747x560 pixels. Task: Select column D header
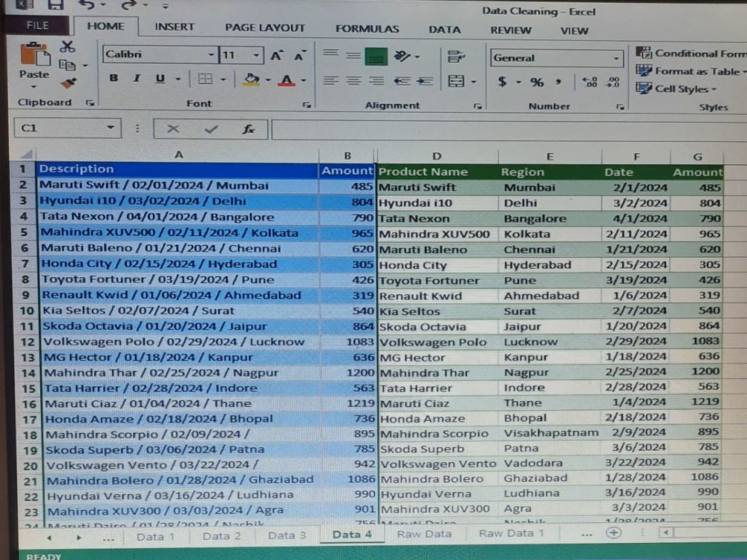(437, 156)
